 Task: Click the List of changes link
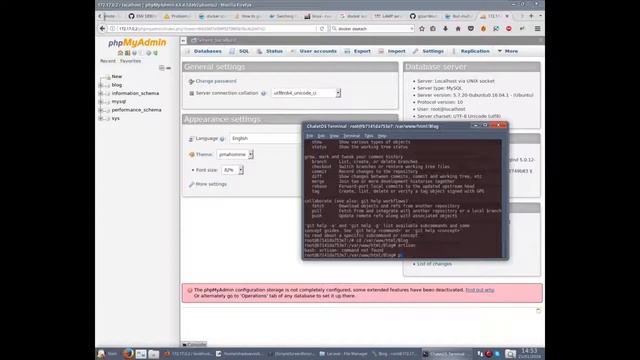click(434, 264)
